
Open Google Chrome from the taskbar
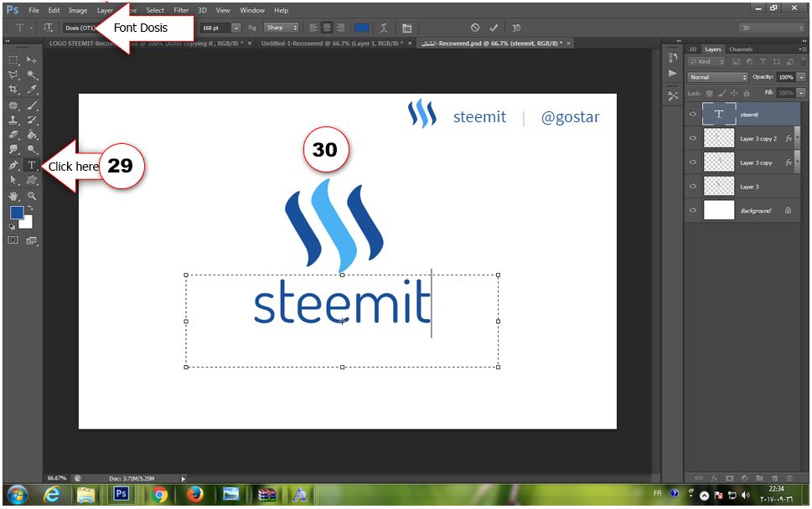pyautogui.click(x=159, y=495)
